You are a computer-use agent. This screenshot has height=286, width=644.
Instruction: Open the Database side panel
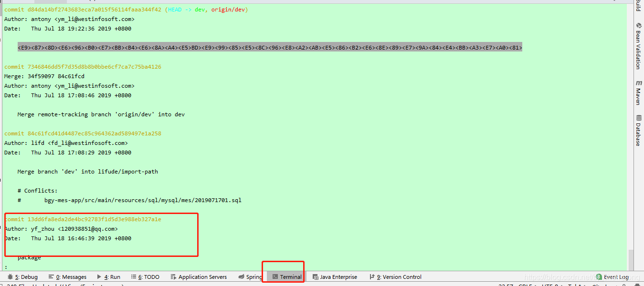[638, 131]
